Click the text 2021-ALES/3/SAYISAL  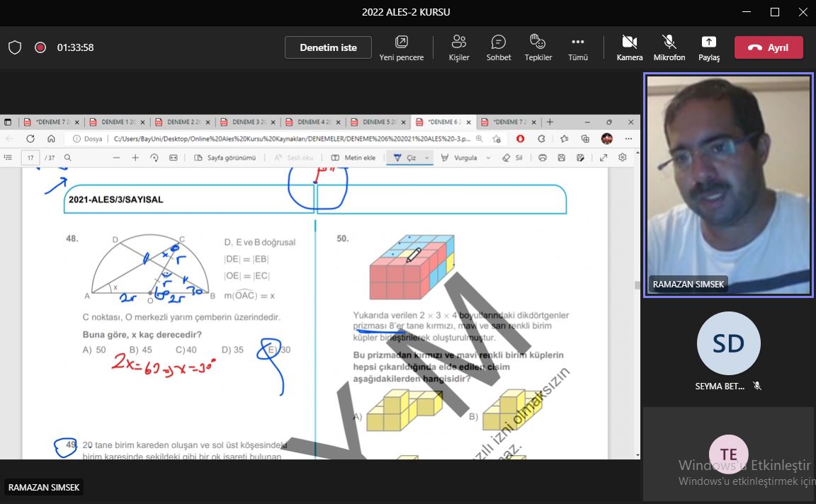115,199
